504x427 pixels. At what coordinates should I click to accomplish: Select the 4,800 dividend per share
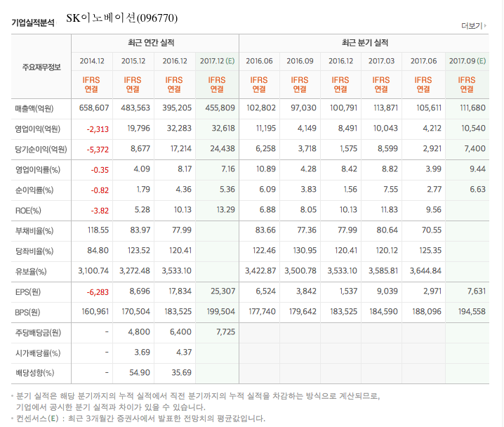[139, 331]
